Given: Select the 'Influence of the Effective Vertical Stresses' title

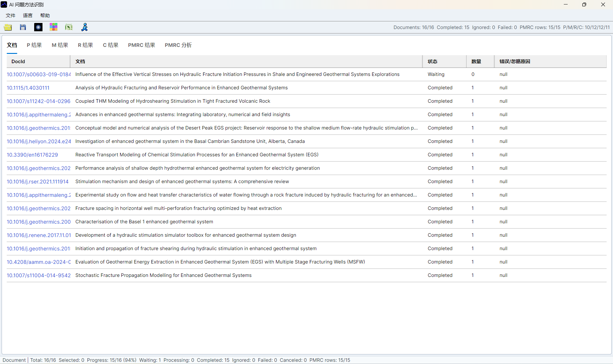Looking at the screenshot, I should click(x=237, y=74).
